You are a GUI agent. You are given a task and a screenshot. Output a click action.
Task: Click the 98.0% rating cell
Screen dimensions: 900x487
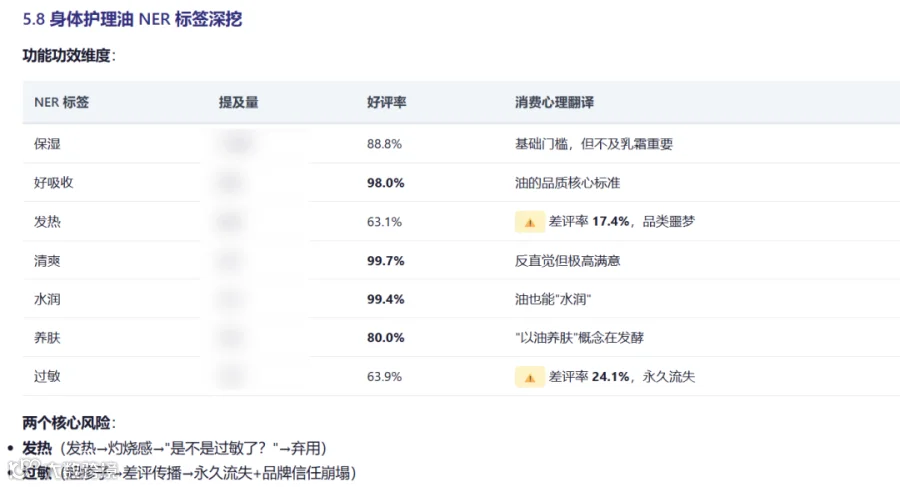(x=386, y=183)
